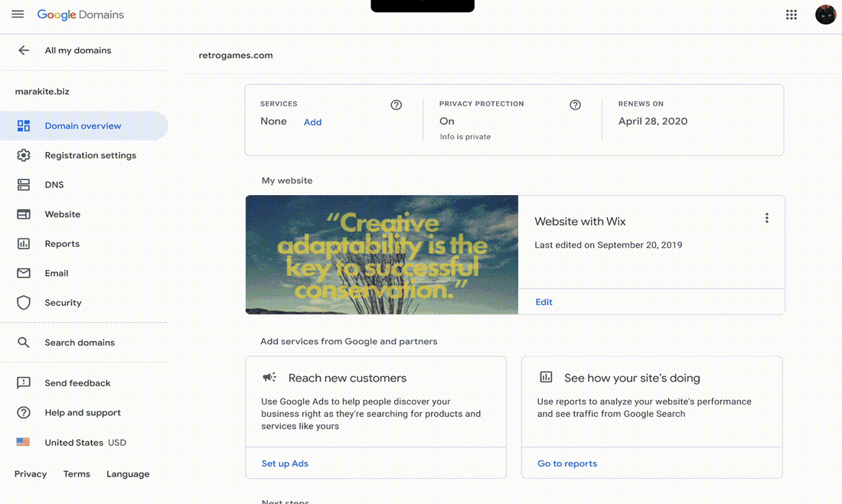Open the three-dot menu for Website with Wix
This screenshot has width=842, height=504.
pos(767,218)
